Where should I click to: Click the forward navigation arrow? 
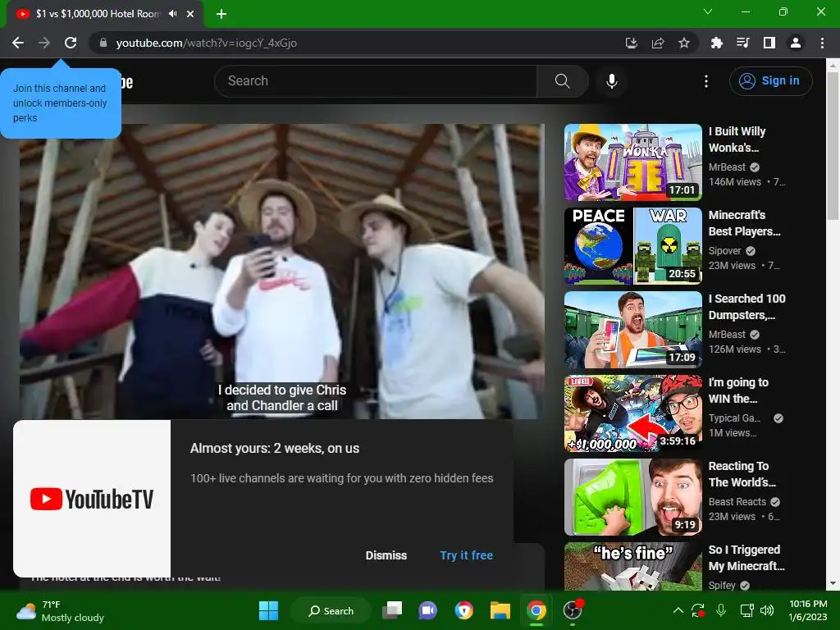[x=44, y=43]
